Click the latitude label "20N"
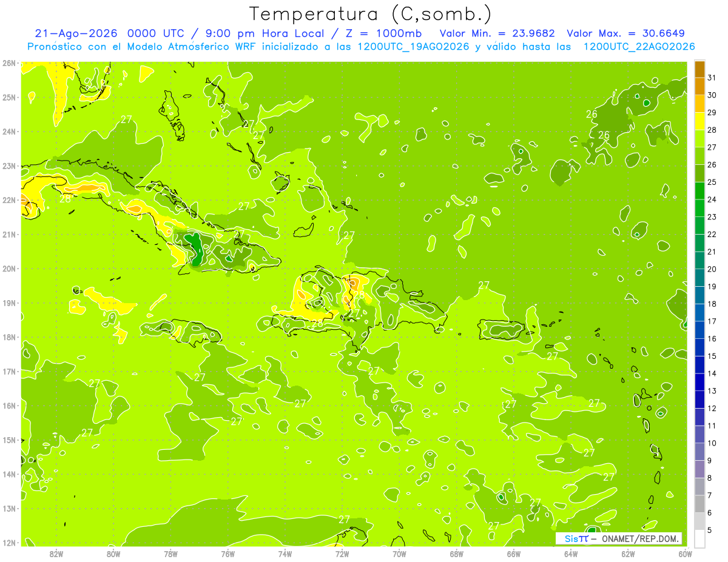728x562 pixels. (x=10, y=269)
